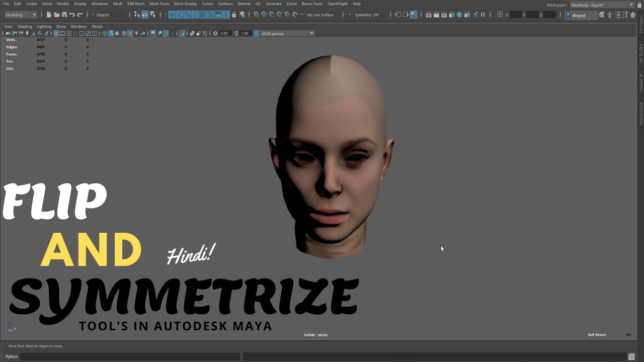Click the Python command line input
Viewport: 644px width, 362px height.
coord(130,356)
